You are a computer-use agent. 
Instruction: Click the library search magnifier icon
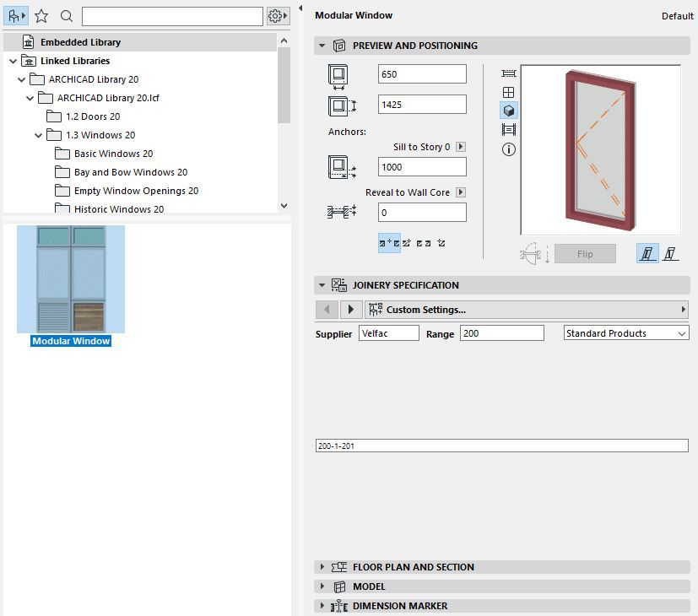pos(67,16)
